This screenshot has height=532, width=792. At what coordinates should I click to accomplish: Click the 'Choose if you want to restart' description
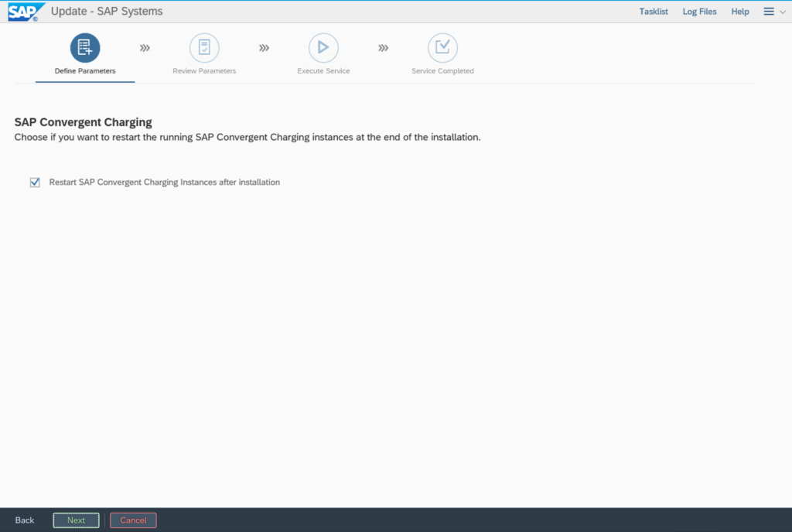pyautogui.click(x=247, y=138)
